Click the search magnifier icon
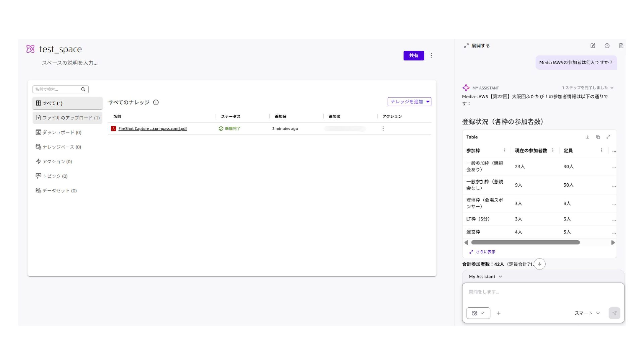The width and height of the screenshot is (644, 362). pyautogui.click(x=83, y=89)
